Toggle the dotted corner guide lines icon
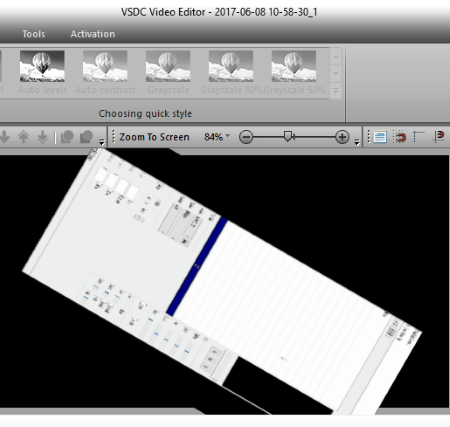The image size is (450, 427). coord(418,137)
